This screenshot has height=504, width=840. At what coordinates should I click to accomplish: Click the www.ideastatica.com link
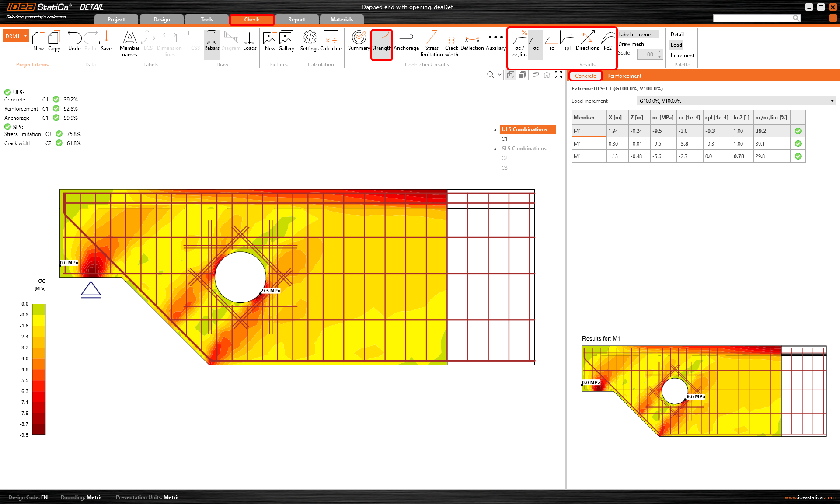[810, 497]
